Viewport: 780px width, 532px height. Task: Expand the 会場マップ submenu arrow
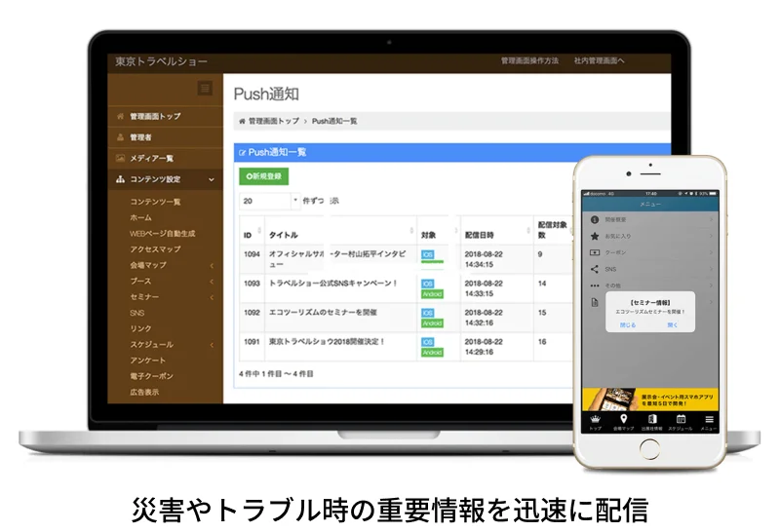212,265
